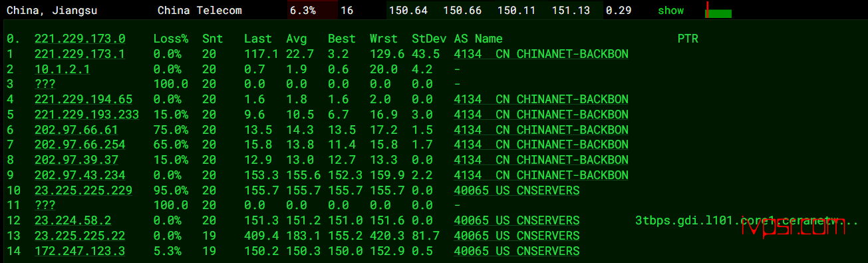The width and height of the screenshot is (868, 263).
Task: Open AS 4134 link in hop 6 row
Action: click(541, 130)
